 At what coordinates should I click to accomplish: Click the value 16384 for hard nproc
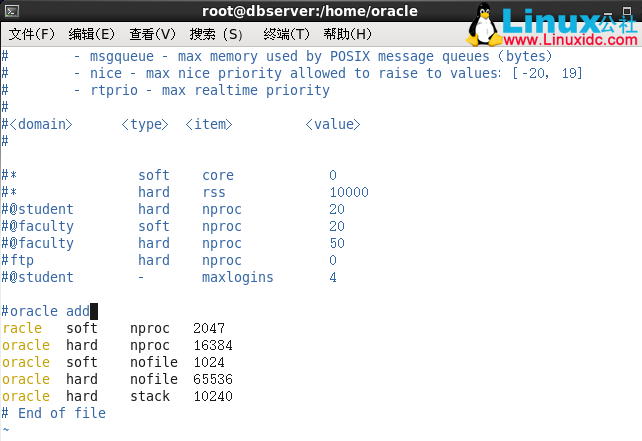[213, 345]
